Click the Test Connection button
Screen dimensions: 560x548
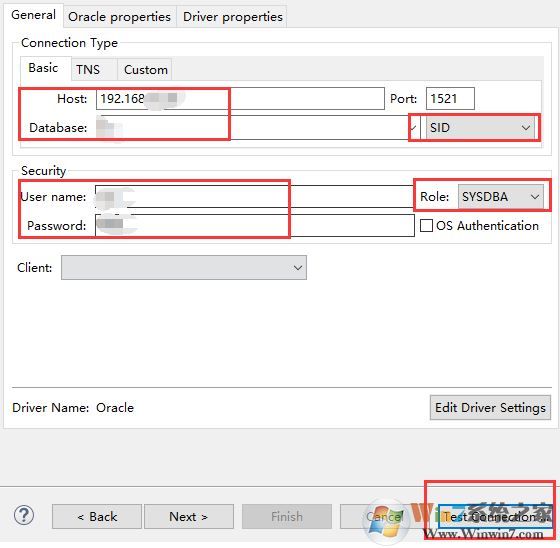click(495, 517)
